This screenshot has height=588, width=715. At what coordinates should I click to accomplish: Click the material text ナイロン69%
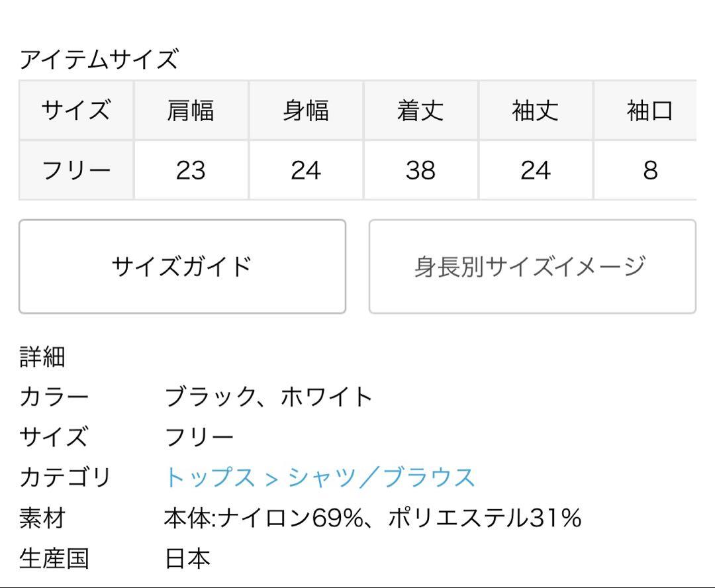tap(291, 518)
